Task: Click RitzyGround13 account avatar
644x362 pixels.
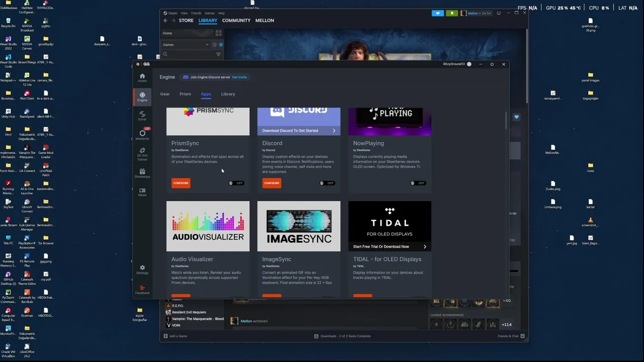Action: click(469, 64)
